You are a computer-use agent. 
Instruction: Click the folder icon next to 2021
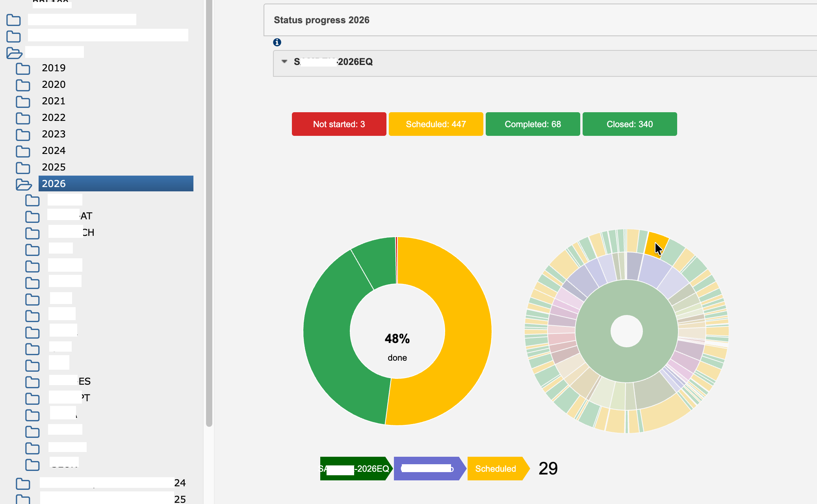[x=23, y=101]
